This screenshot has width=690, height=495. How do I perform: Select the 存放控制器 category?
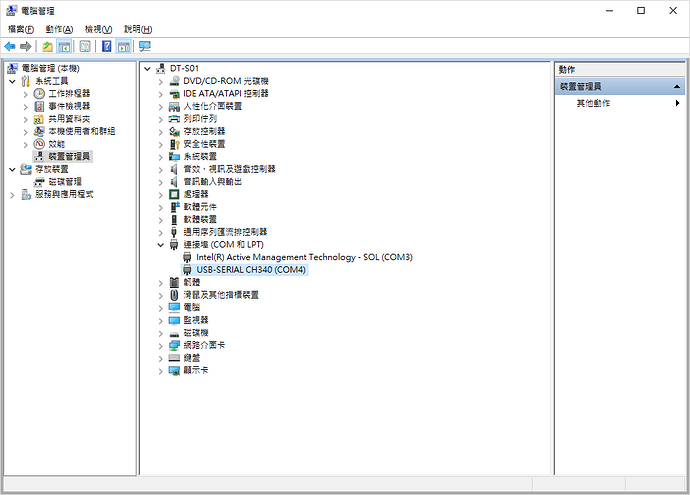[x=204, y=131]
